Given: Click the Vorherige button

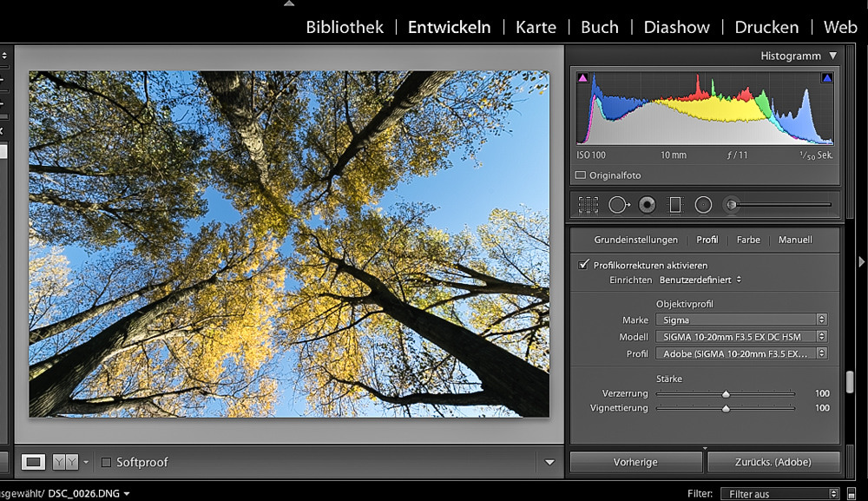Looking at the screenshot, I should pos(635,462).
